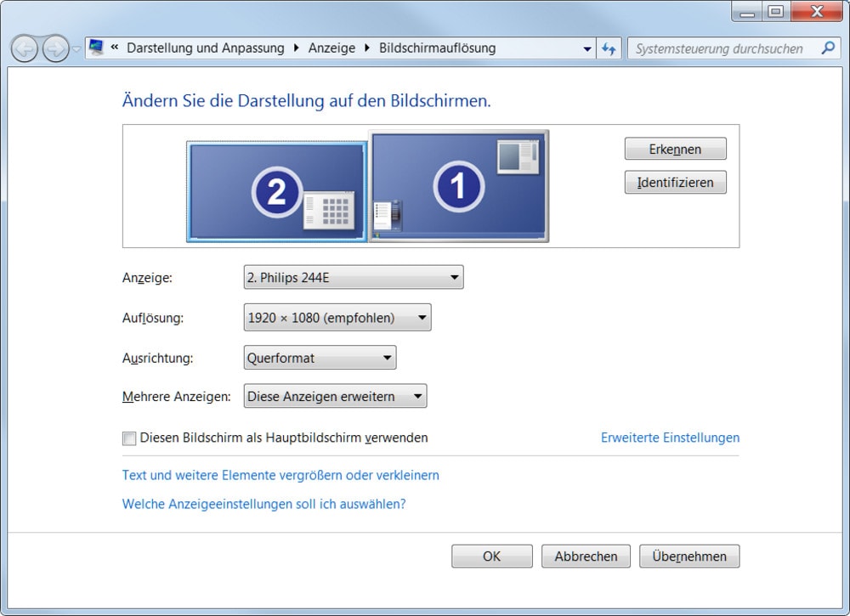Expand the Mehrere Anzeigen dropdown
850x616 pixels.
tap(335, 397)
